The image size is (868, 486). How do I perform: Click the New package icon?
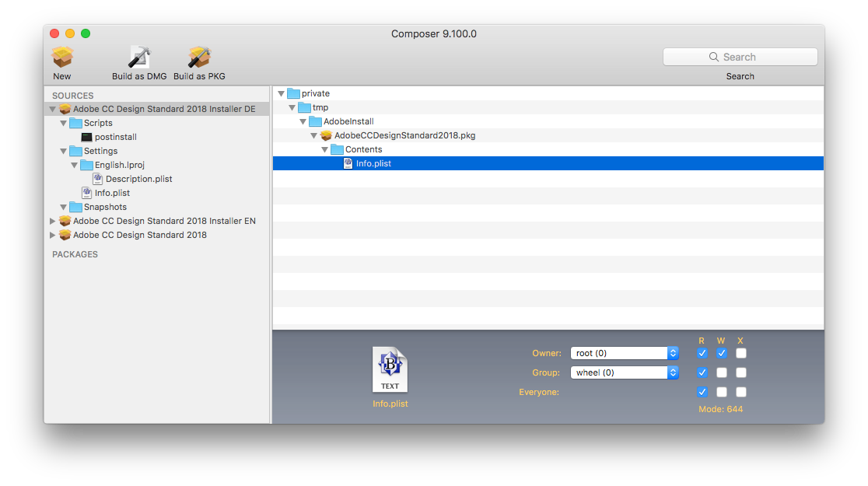62,57
